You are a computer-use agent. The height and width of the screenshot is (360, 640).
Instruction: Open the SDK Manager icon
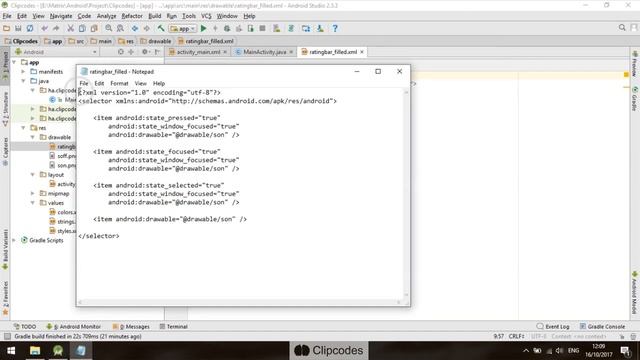[x=320, y=29]
